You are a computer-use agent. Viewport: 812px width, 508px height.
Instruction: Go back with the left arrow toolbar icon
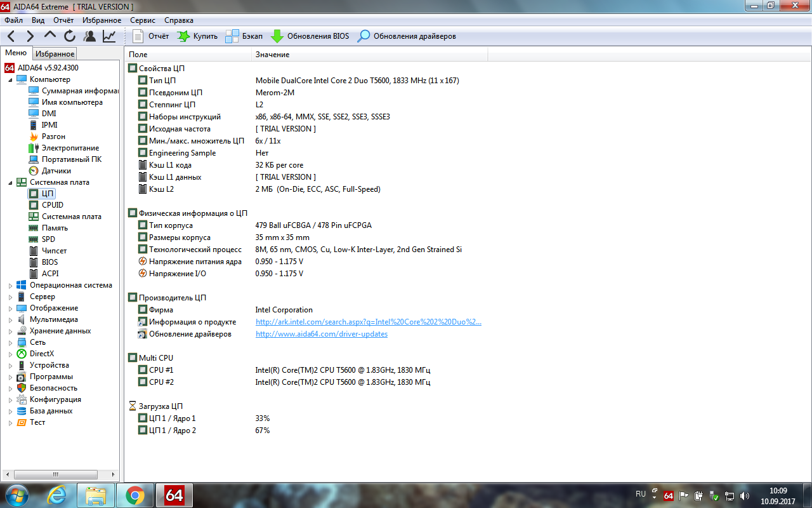tap(11, 36)
